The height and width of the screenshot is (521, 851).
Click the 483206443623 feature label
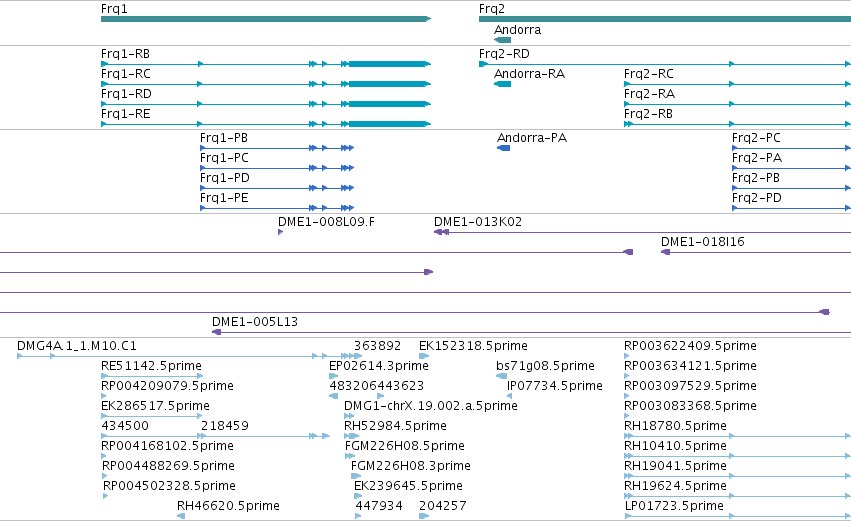tap(377, 386)
